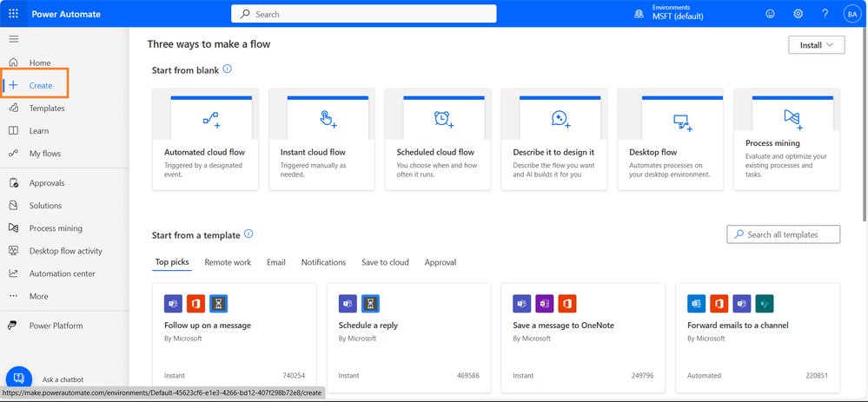Open the Follow up on a message template
The image size is (868, 402).
[x=235, y=337]
